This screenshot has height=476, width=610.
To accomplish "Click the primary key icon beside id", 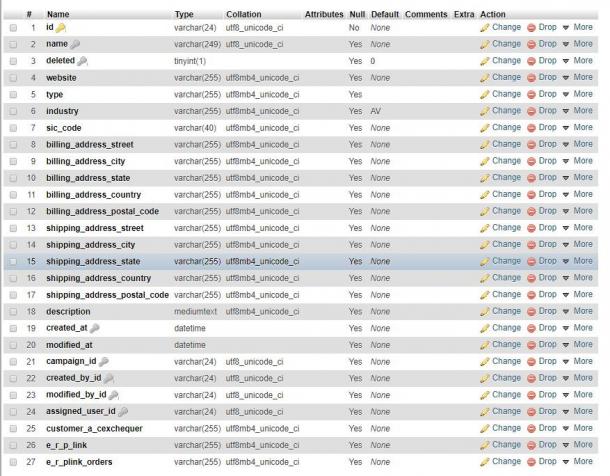I will pyautogui.click(x=60, y=28).
